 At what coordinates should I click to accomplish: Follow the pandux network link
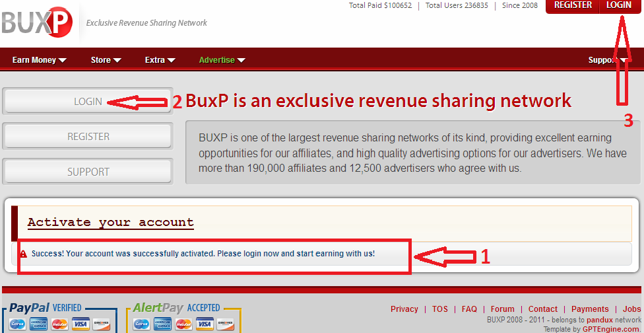coord(600,319)
